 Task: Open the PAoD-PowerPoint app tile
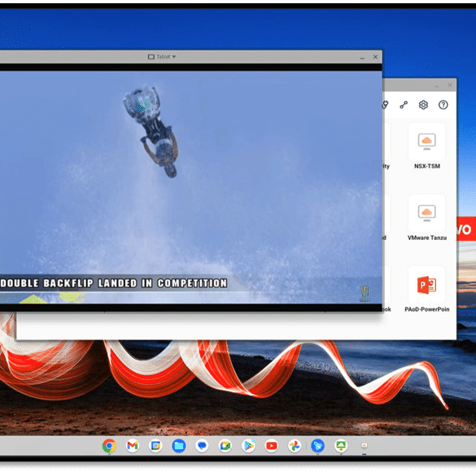pos(427,285)
